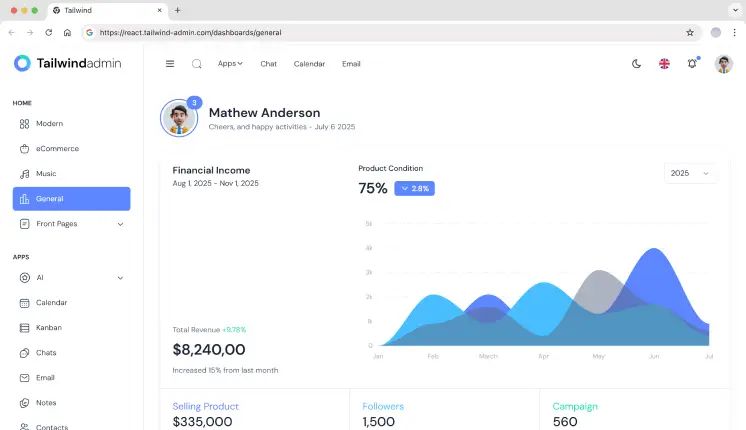This screenshot has width=746, height=430.
Task: Open the browser profile circle icon
Action: point(716,32)
